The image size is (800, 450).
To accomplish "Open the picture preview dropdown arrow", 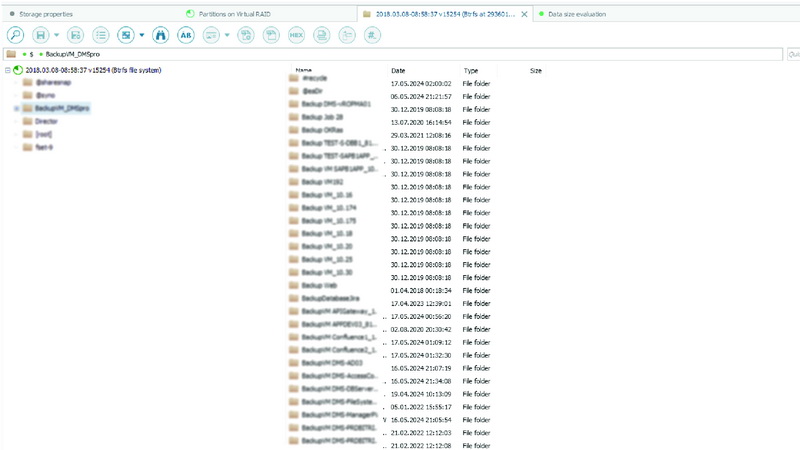I will tap(142, 35).
